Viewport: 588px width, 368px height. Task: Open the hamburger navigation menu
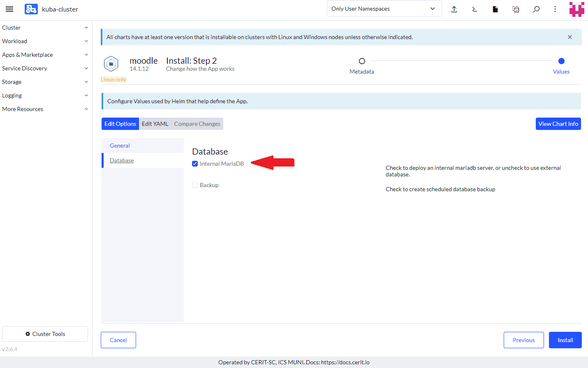click(9, 9)
